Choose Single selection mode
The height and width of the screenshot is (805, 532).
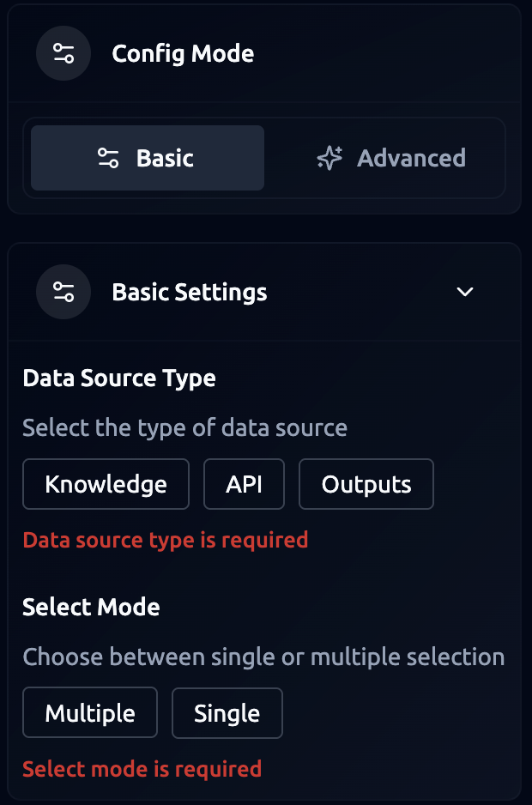227,713
